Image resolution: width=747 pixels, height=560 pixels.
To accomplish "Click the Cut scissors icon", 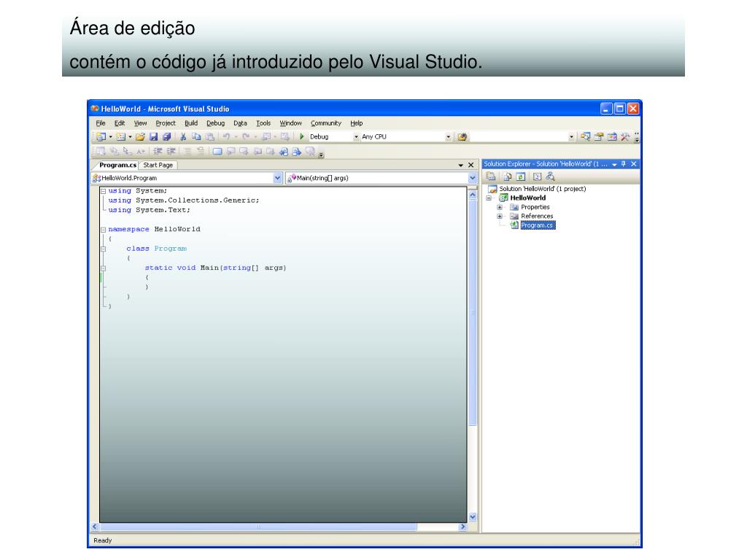I will click(183, 137).
